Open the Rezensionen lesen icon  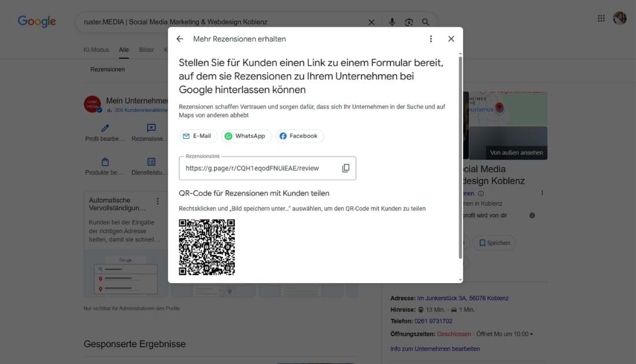click(x=151, y=128)
